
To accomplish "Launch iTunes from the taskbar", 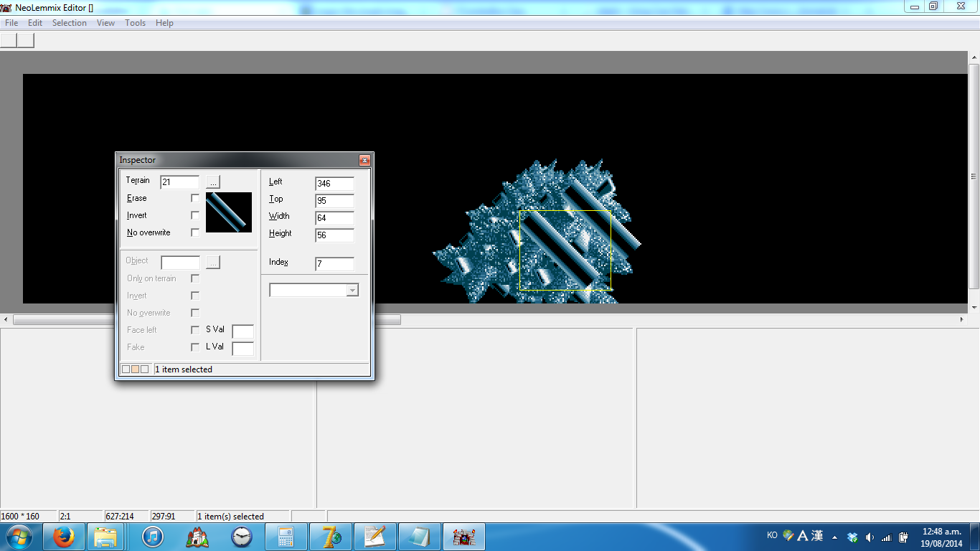I will (x=152, y=537).
